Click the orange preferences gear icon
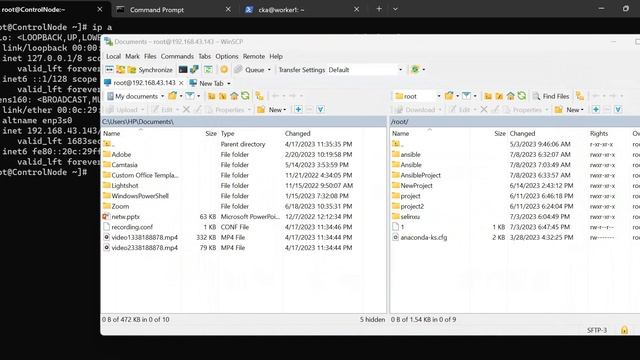 pos(224,70)
